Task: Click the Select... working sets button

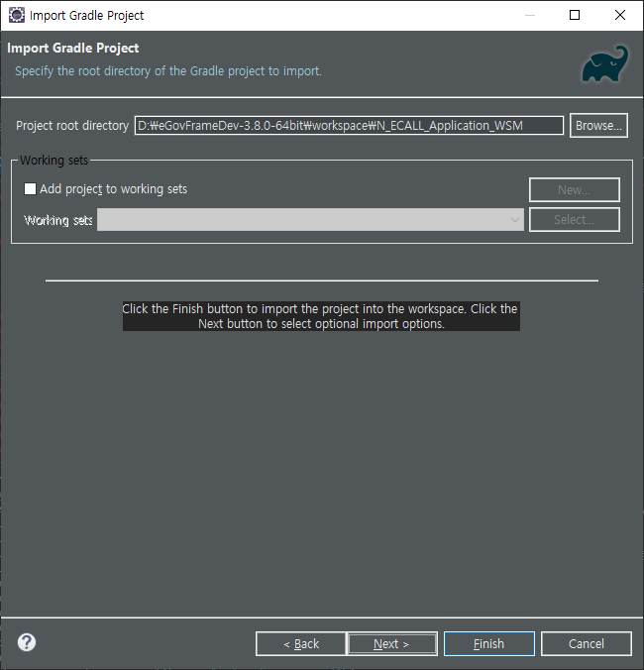Action: click(x=575, y=220)
